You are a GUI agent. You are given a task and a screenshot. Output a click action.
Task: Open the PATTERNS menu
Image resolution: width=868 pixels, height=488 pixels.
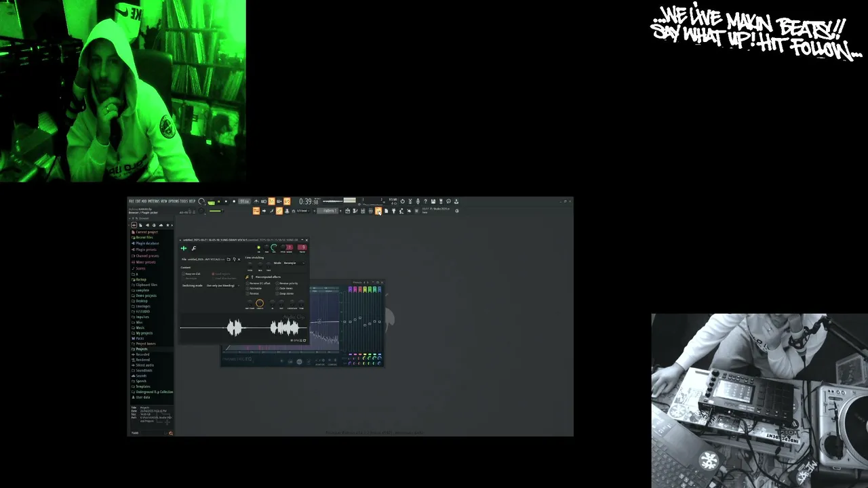(x=154, y=201)
